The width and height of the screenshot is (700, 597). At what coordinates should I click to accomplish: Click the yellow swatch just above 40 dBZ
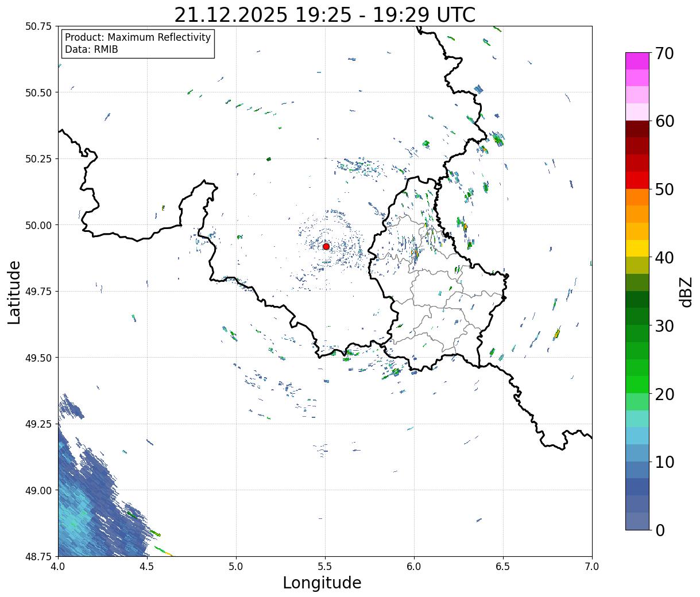point(637,248)
